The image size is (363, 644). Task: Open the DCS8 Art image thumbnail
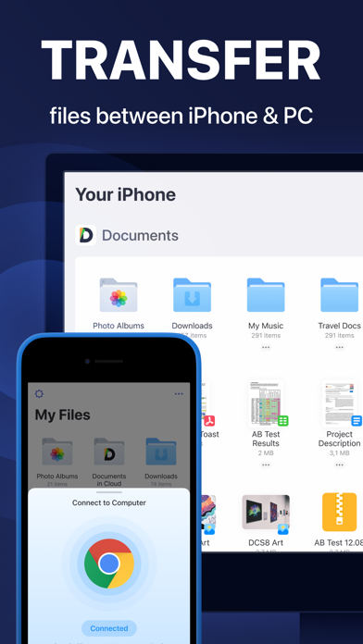266,512
